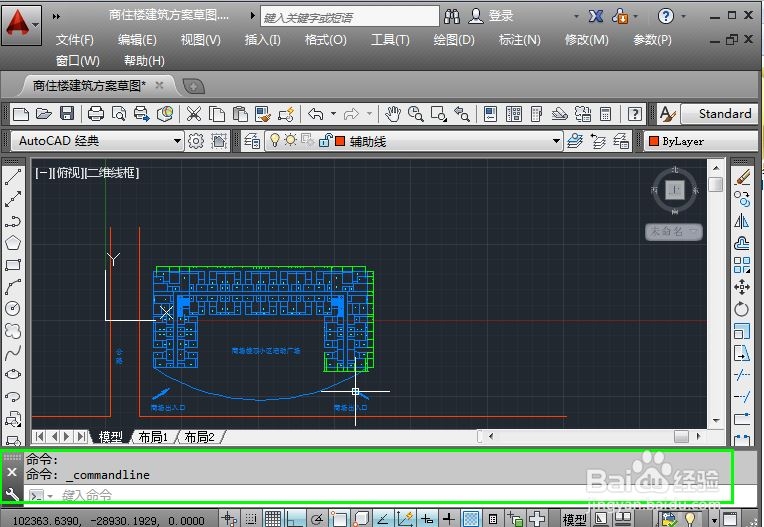Save the drawing with the floppy icon
764x527 pixels.
[67, 114]
